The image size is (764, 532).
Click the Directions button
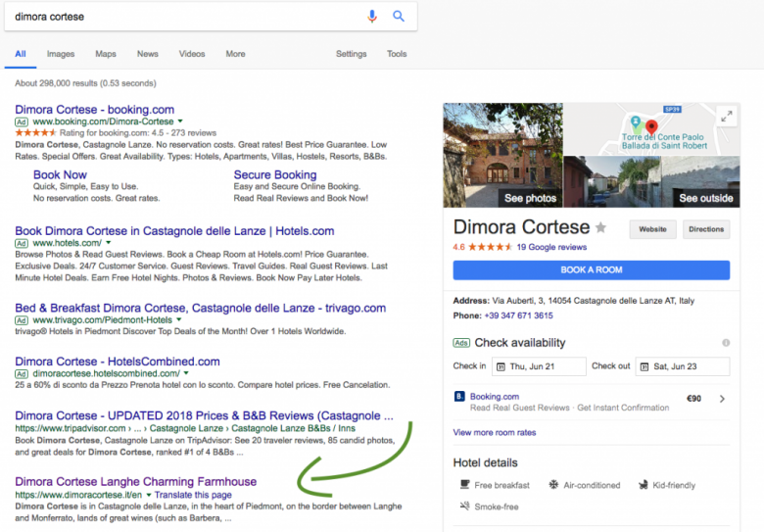click(x=706, y=229)
